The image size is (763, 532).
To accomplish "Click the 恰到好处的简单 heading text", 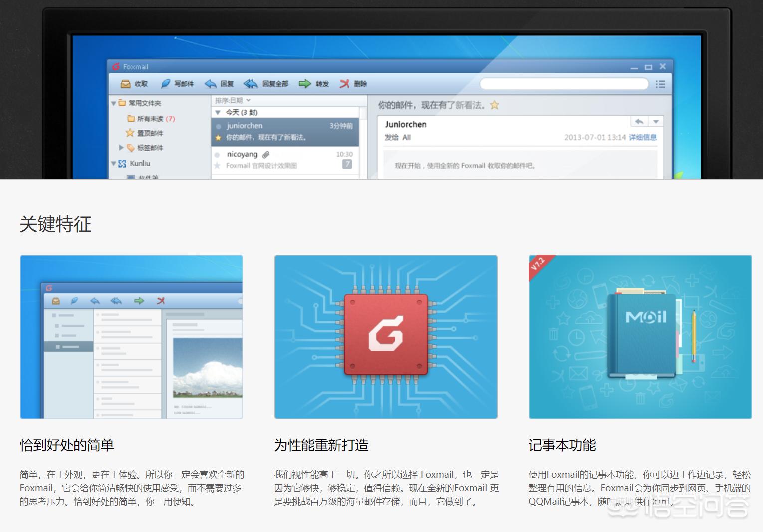I will point(67,445).
